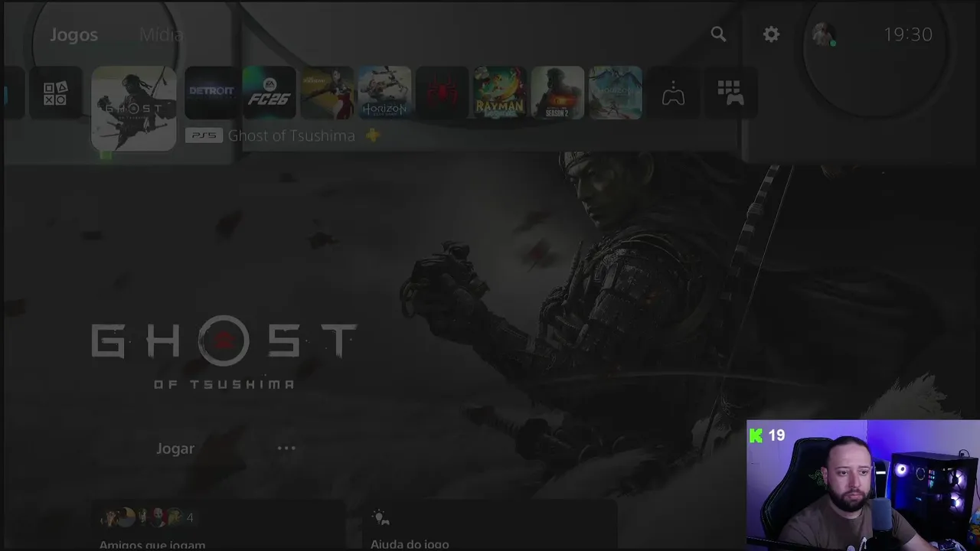Select the Rayman Legends game tile
The image size is (980, 551).
pyautogui.click(x=500, y=93)
